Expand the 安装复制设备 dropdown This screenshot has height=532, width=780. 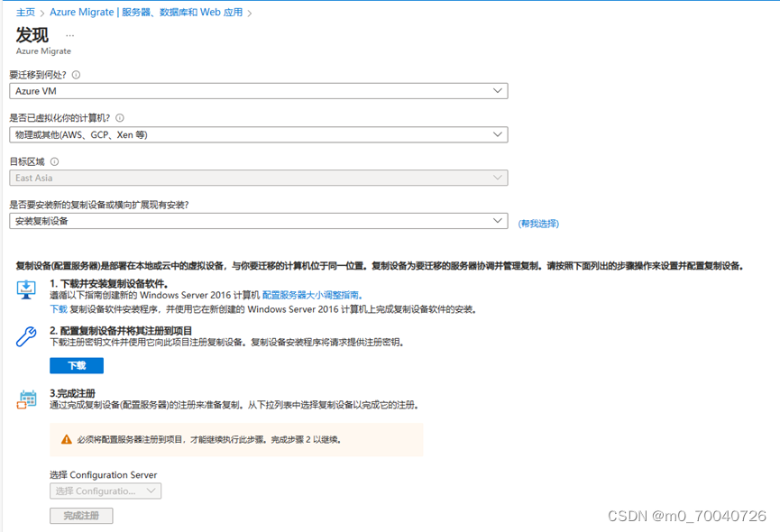coord(259,221)
